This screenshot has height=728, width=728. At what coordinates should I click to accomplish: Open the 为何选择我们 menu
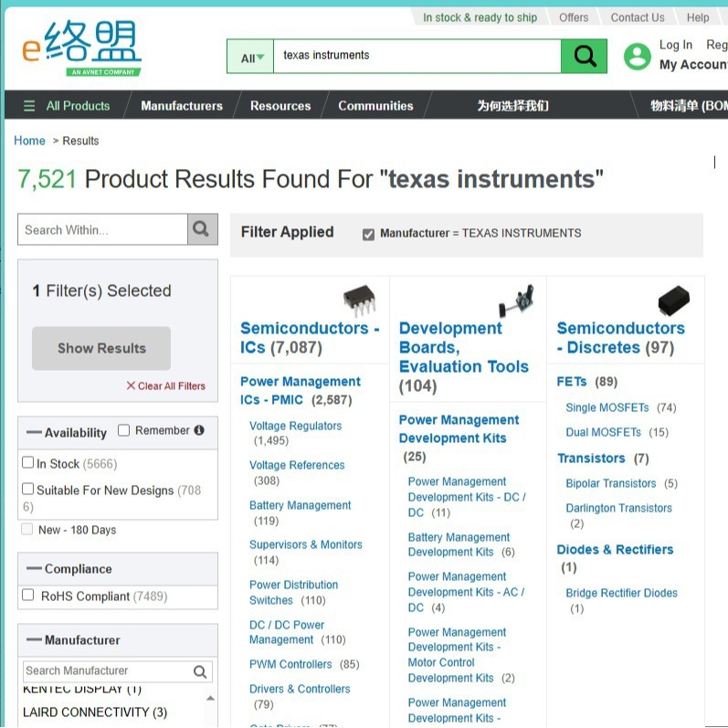(x=513, y=106)
